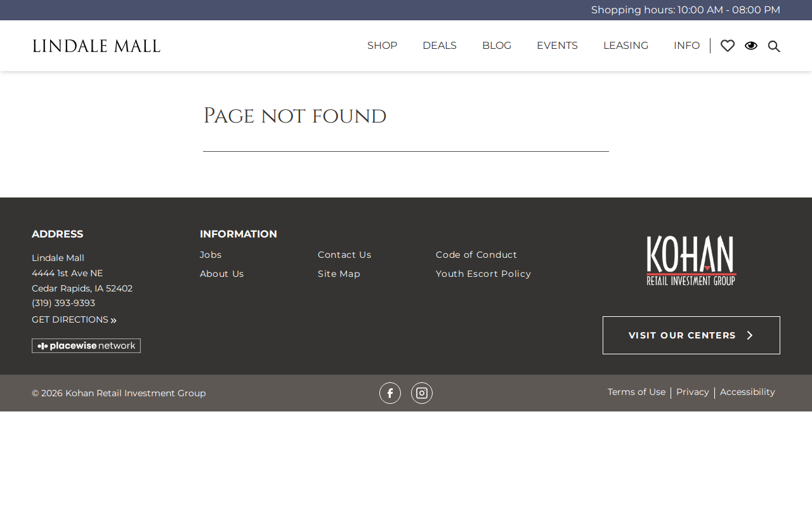Open the Privacy link
Viewport: 812px width, 508px height.
[x=693, y=392]
